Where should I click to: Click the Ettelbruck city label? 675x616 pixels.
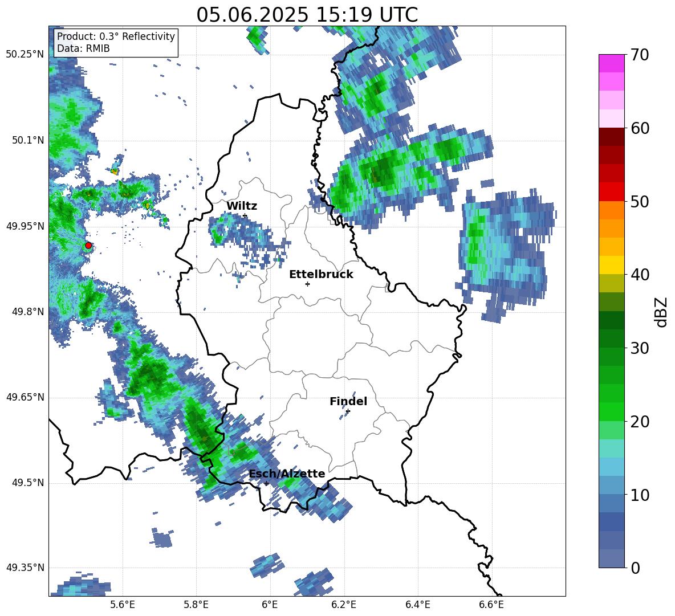[x=321, y=275]
